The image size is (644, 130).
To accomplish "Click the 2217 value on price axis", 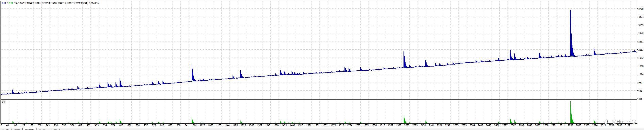I will 641,50.
